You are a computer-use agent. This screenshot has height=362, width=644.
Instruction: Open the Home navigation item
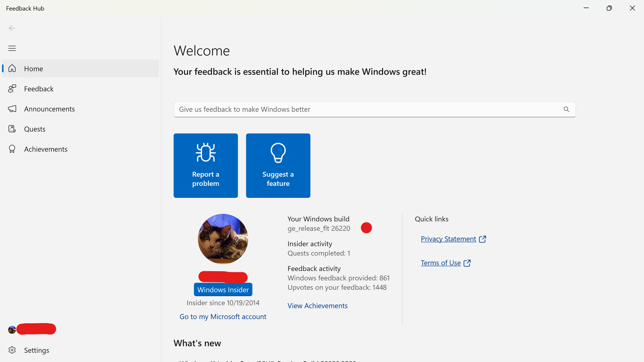point(80,68)
